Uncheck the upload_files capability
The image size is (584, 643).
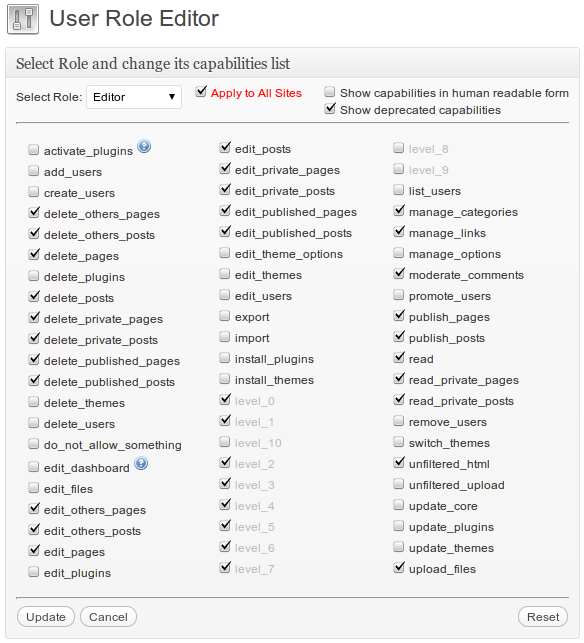tap(399, 568)
